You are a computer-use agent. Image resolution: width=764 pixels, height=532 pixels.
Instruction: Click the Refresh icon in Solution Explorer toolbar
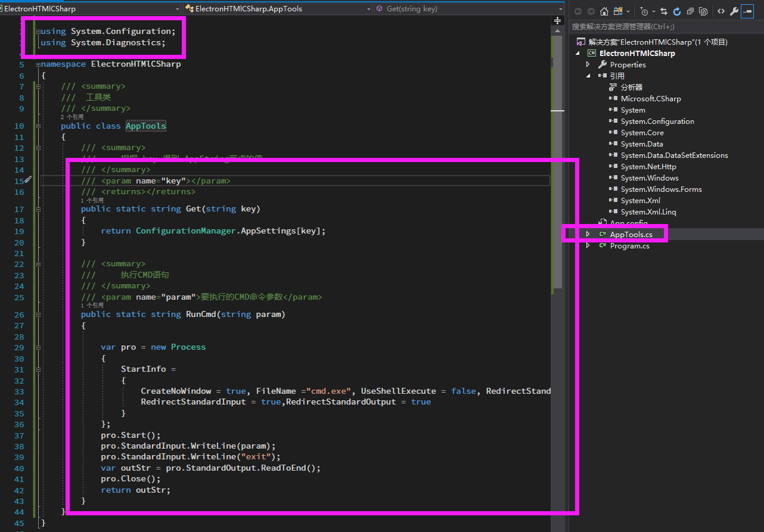pos(677,11)
